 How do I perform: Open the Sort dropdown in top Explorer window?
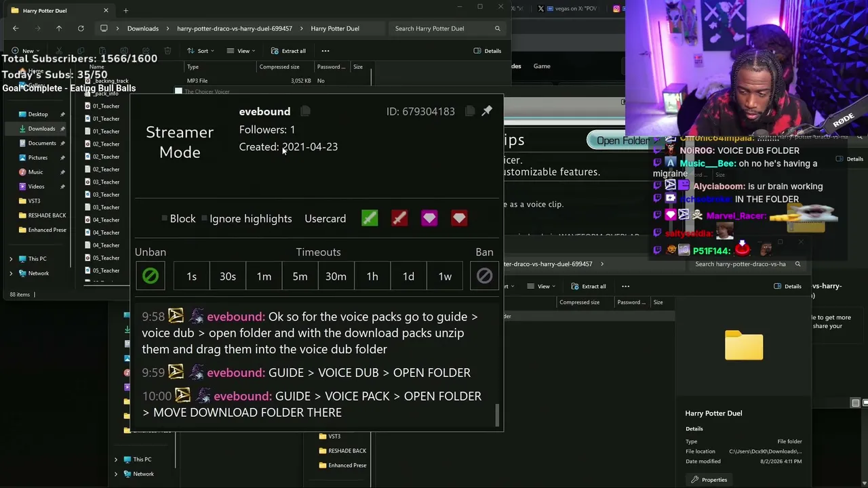(200, 51)
